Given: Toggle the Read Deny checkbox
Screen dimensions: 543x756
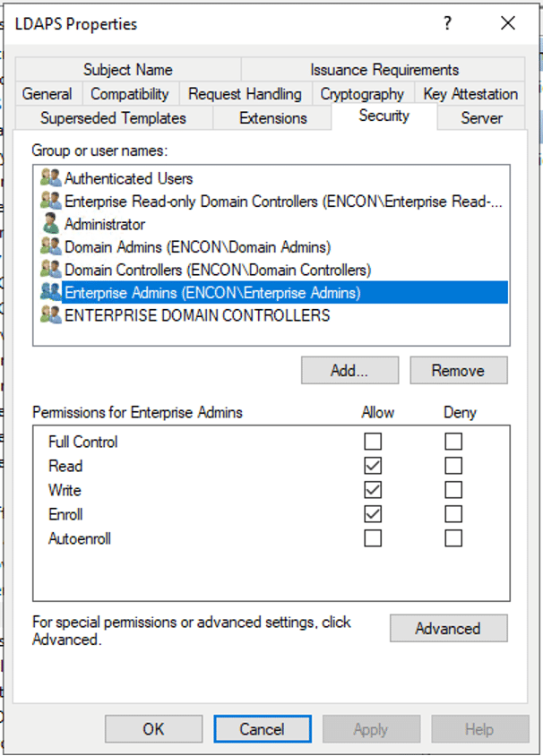Looking at the screenshot, I should pos(453,466).
